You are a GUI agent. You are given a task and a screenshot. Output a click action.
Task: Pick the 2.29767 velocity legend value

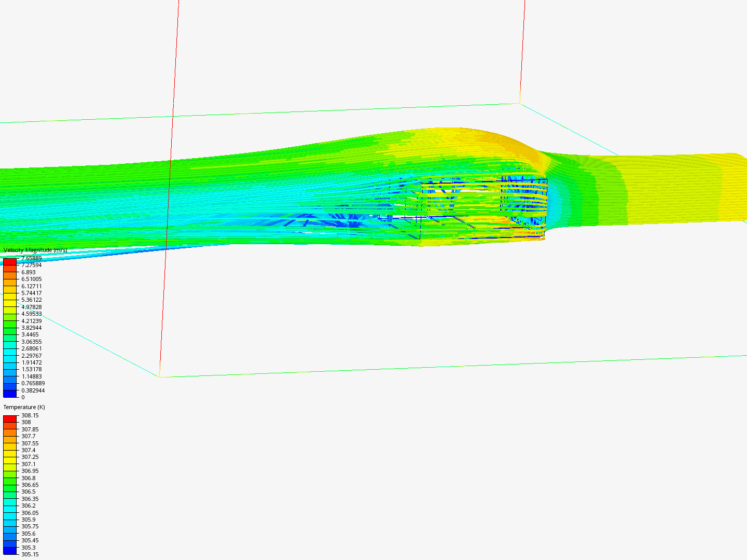(31, 356)
